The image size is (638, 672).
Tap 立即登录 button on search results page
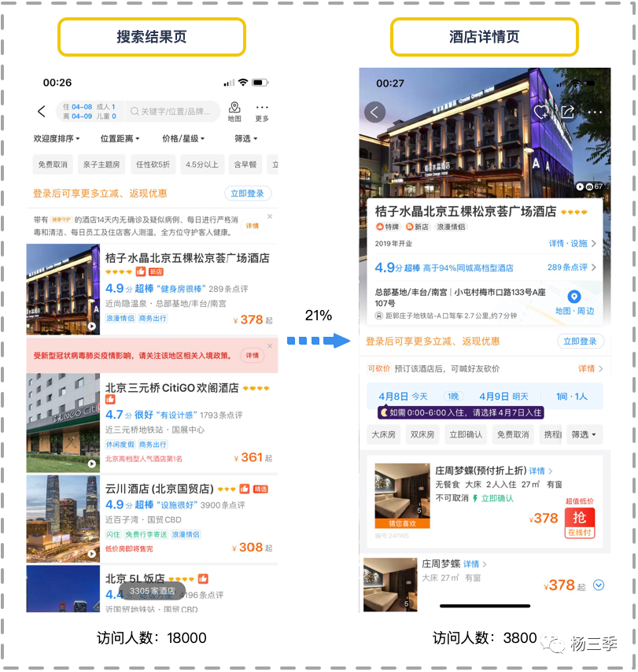pyautogui.click(x=248, y=194)
